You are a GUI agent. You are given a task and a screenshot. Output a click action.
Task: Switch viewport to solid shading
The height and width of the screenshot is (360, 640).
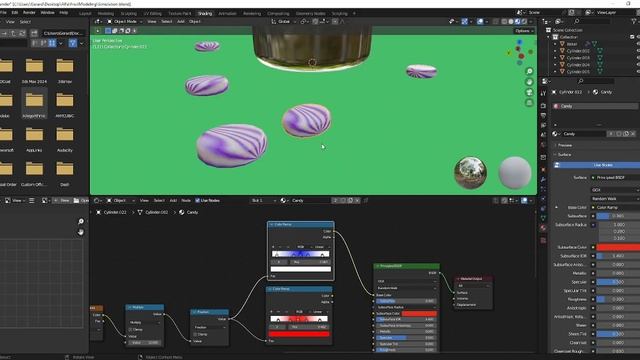coord(511,21)
